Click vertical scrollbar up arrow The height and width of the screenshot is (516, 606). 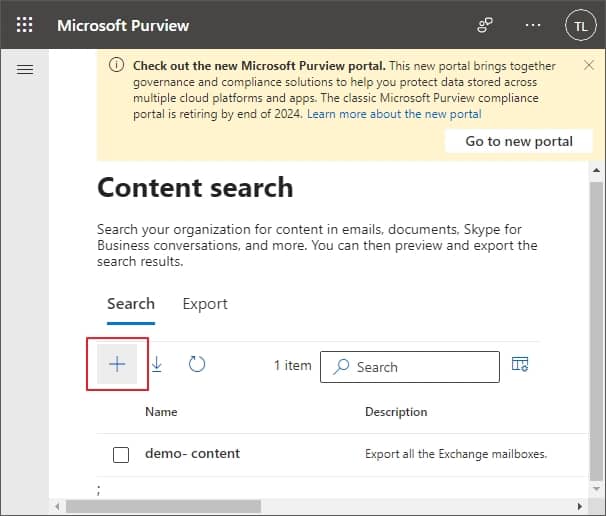(x=596, y=170)
